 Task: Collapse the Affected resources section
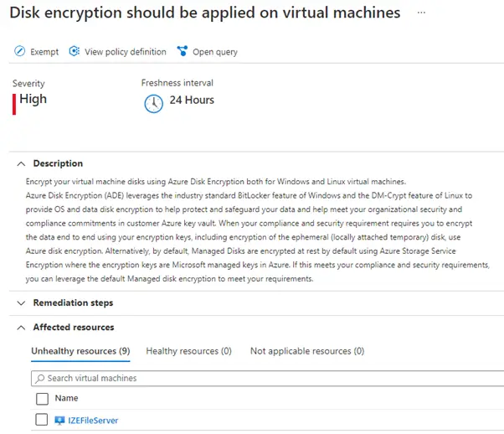coord(20,327)
